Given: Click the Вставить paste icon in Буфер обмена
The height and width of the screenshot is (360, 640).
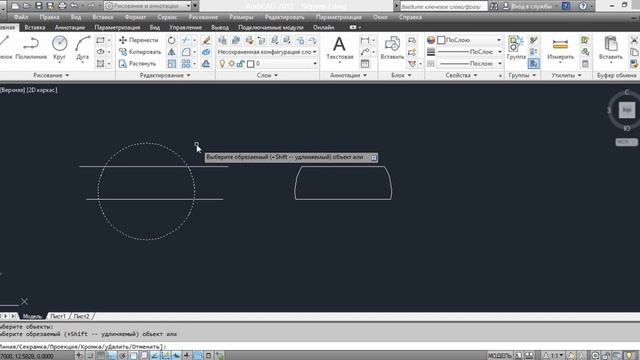Looking at the screenshot, I should [x=611, y=48].
